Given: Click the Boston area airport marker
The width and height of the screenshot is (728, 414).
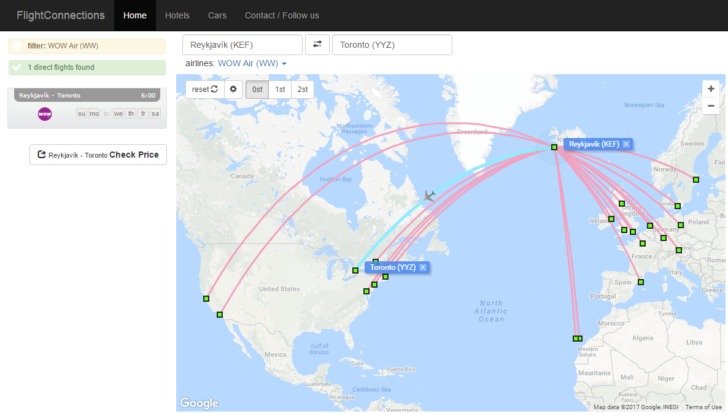Looking at the screenshot, I should click(385, 277).
